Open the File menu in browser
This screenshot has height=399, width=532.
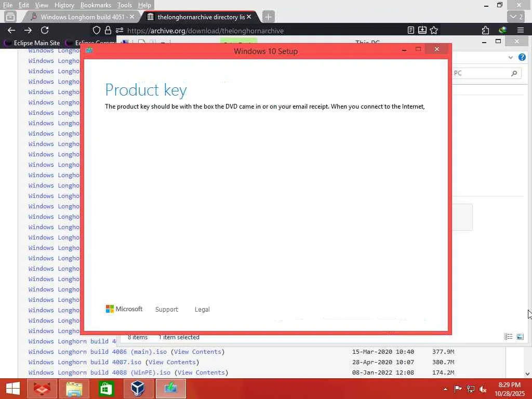[8, 5]
